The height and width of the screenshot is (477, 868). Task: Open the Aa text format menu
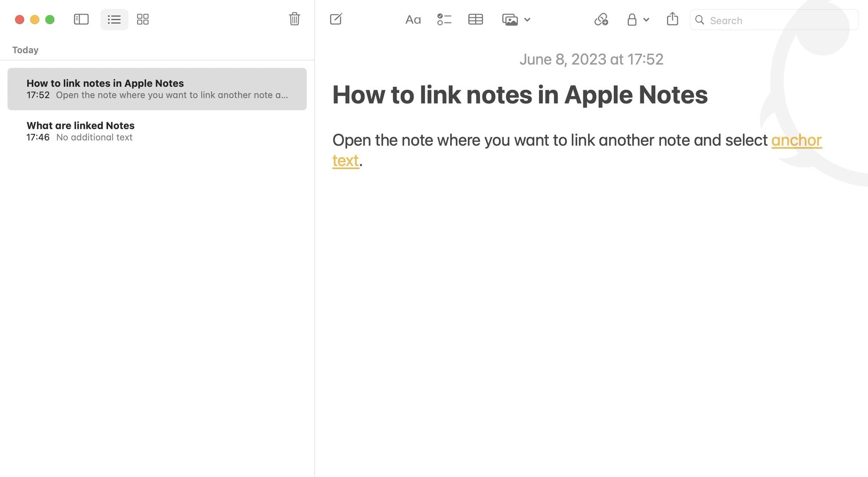pyautogui.click(x=413, y=20)
